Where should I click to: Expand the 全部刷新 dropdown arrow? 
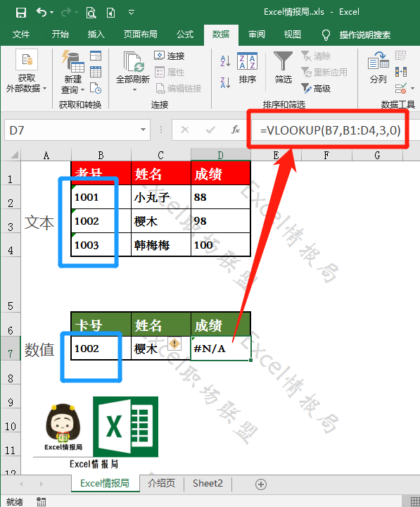[x=134, y=90]
